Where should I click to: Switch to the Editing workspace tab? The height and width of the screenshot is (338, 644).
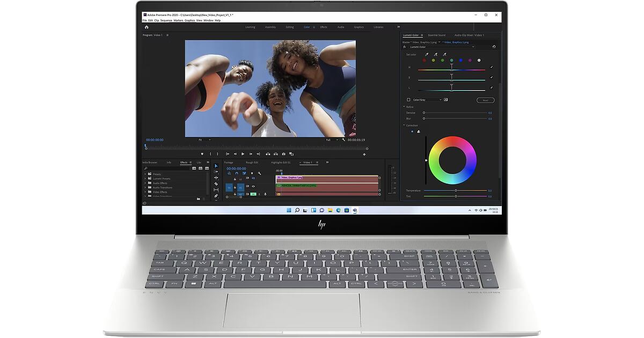pyautogui.click(x=290, y=27)
